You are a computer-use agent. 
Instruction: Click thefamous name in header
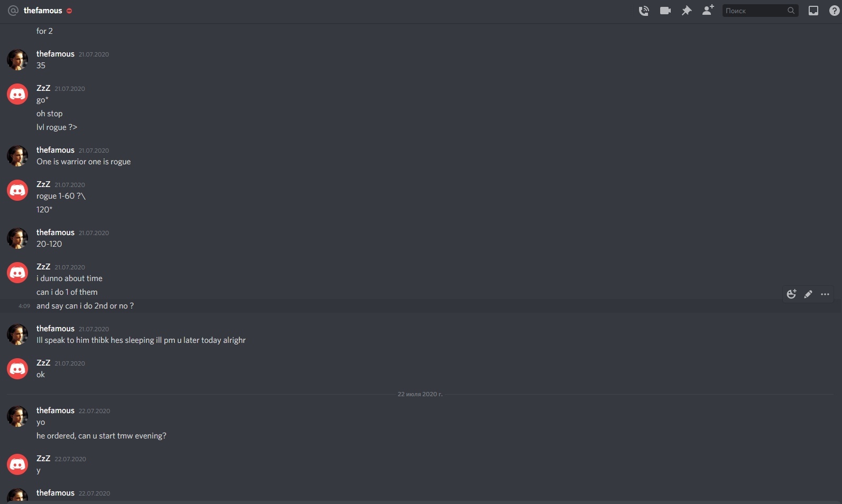point(43,11)
